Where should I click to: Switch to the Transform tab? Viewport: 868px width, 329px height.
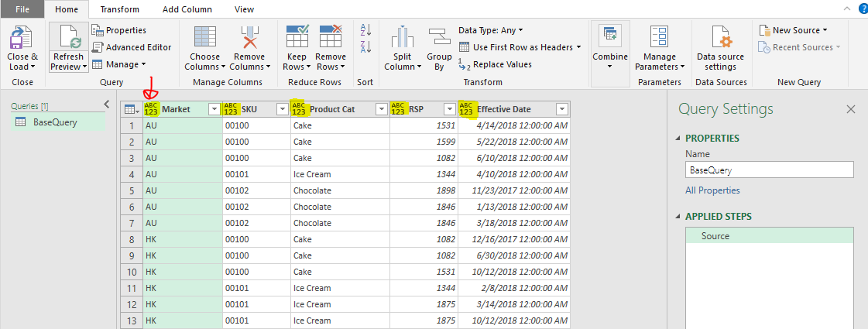119,9
